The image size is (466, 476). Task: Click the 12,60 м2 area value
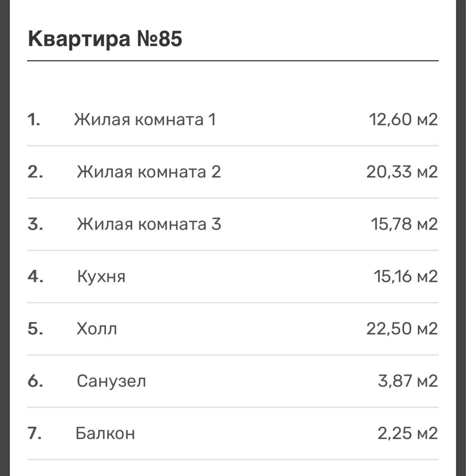(x=403, y=119)
